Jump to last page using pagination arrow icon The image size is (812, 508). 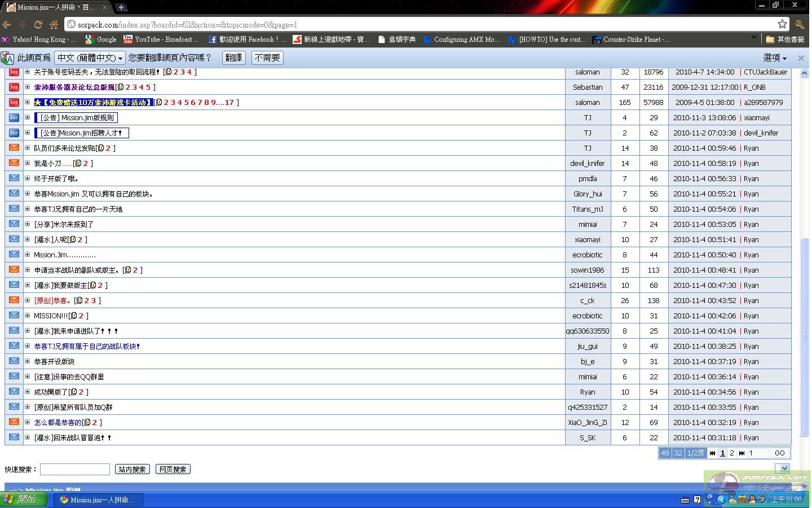coord(742,453)
